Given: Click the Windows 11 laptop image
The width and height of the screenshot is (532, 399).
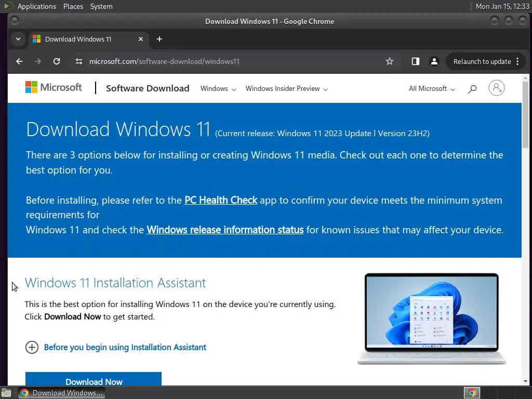Looking at the screenshot, I should pos(432,318).
